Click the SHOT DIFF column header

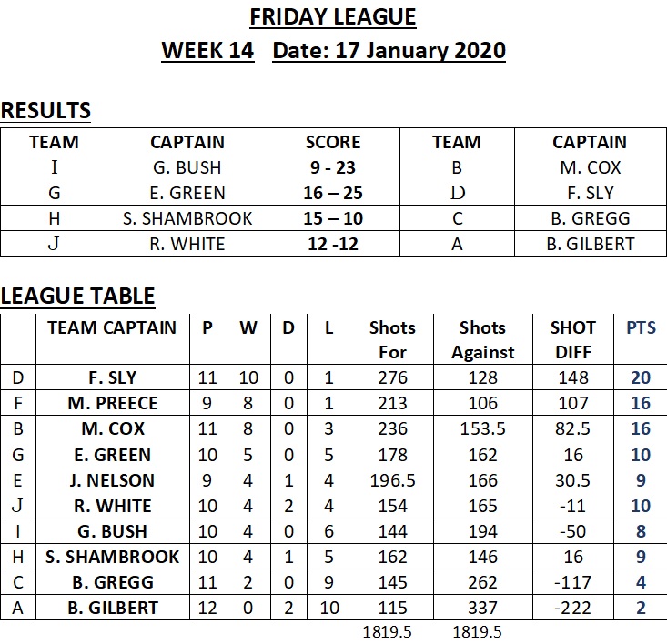(573, 339)
